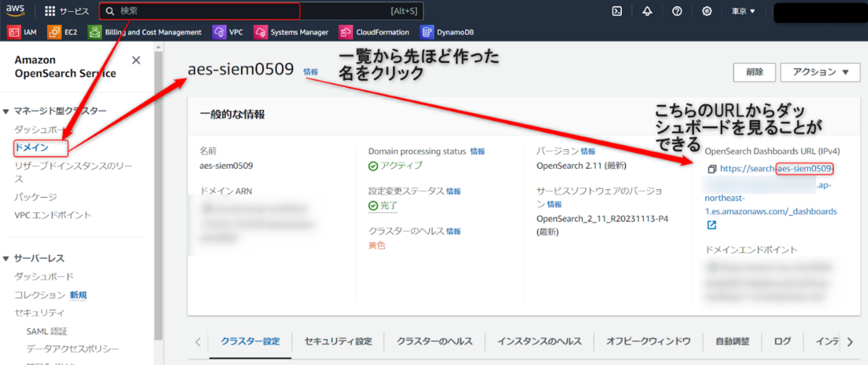The height and width of the screenshot is (365, 868).
Task: Select セキュリティ in the sidebar
Action: coord(39,313)
